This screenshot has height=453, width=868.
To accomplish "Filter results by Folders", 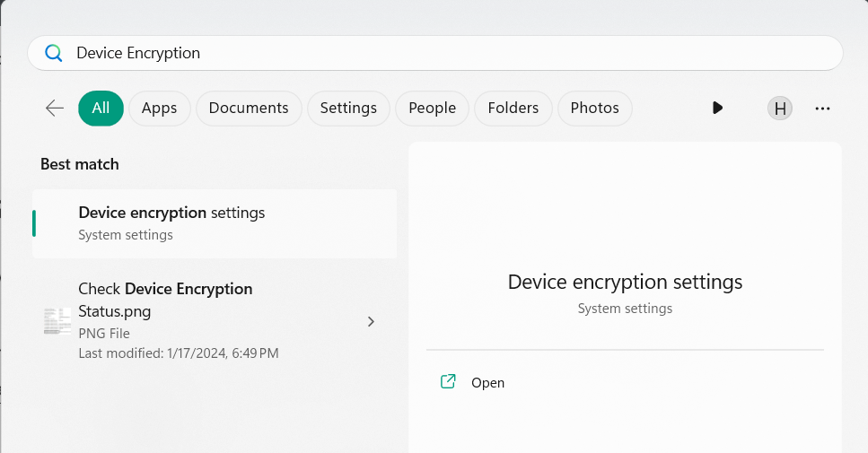I will pyautogui.click(x=513, y=108).
